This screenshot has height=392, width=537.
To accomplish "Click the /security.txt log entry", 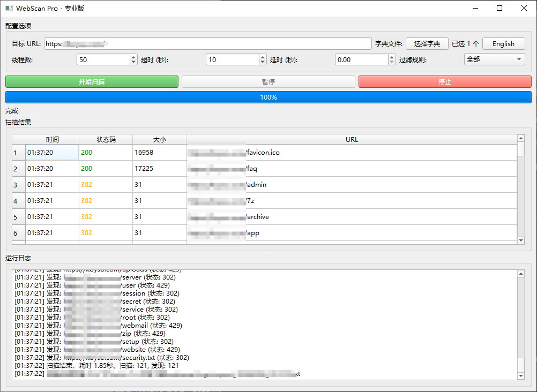I will pos(102,357).
